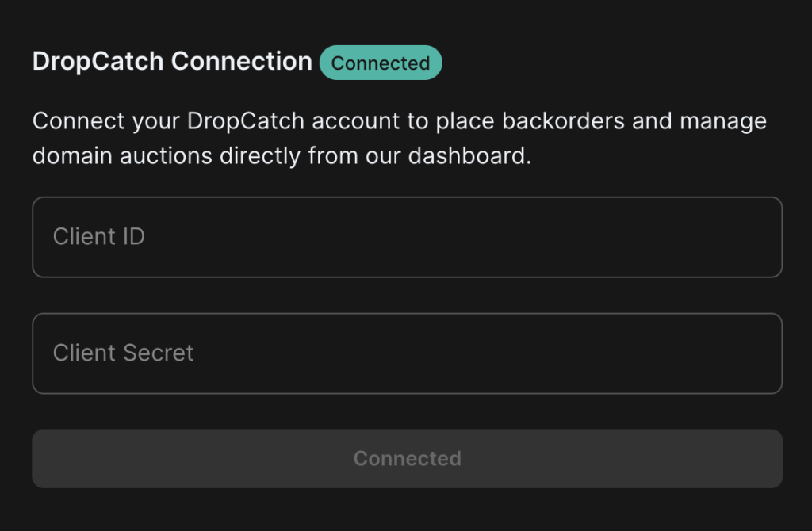The height and width of the screenshot is (531, 812).
Task: Select the green Connected status badge
Action: 381,63
